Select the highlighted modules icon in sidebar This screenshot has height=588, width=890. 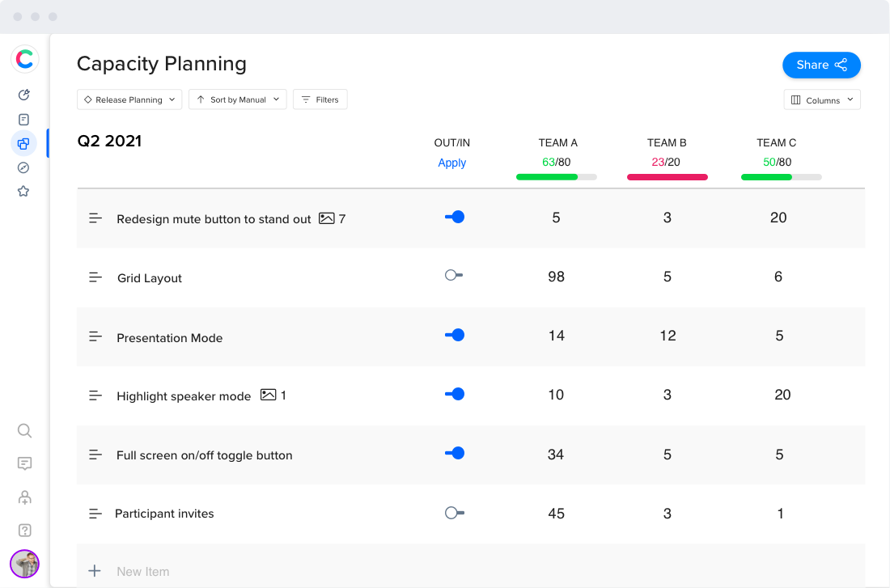pos(23,143)
